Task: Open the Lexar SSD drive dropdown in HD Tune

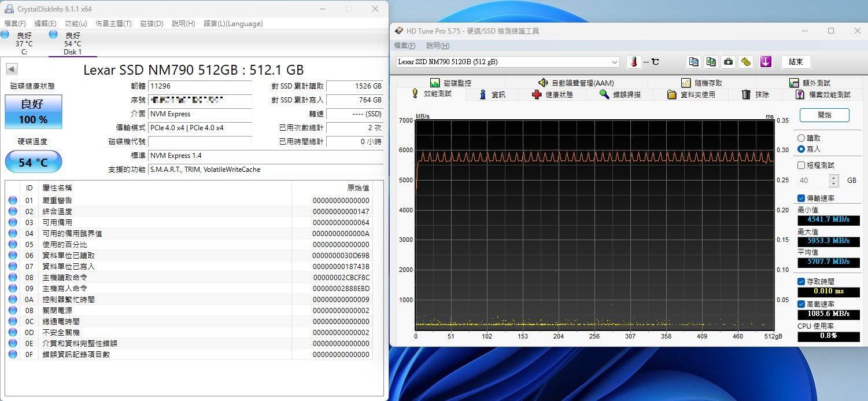Action: [614, 62]
